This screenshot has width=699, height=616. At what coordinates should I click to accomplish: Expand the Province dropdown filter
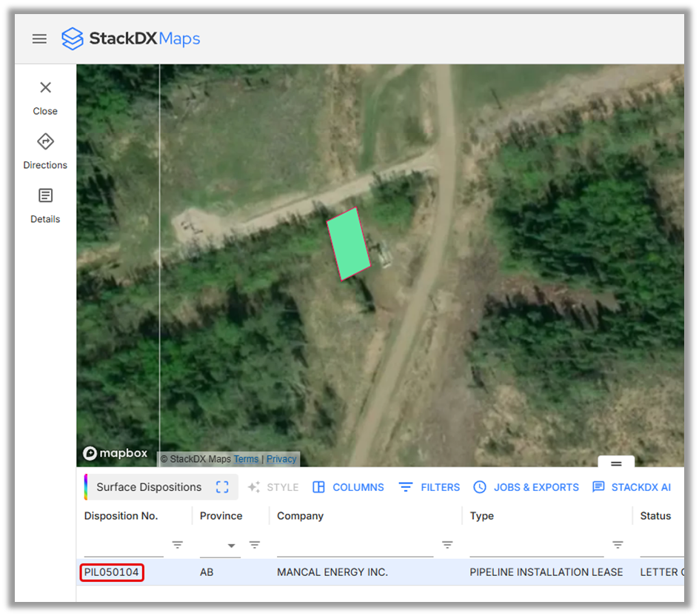(231, 546)
